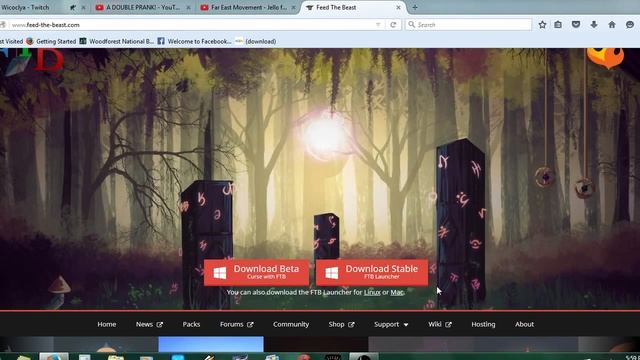Open the URL bar history dropdown arrow
This screenshot has width=640, height=360.
378,25
